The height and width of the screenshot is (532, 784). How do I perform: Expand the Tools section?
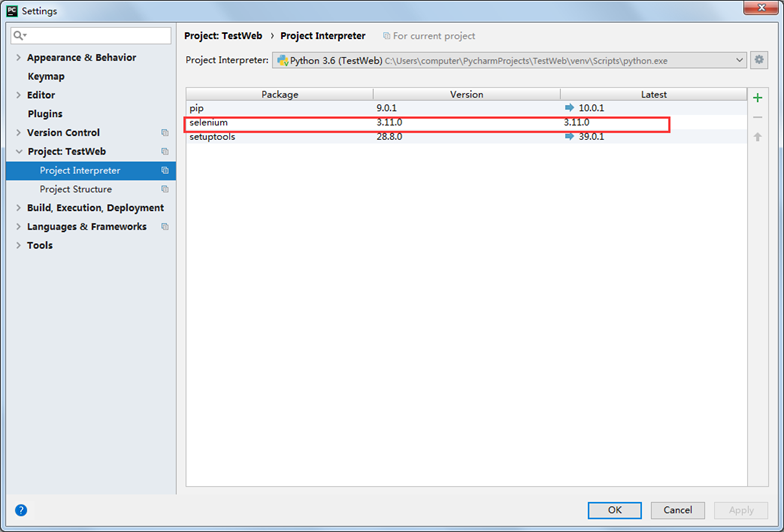[18, 245]
